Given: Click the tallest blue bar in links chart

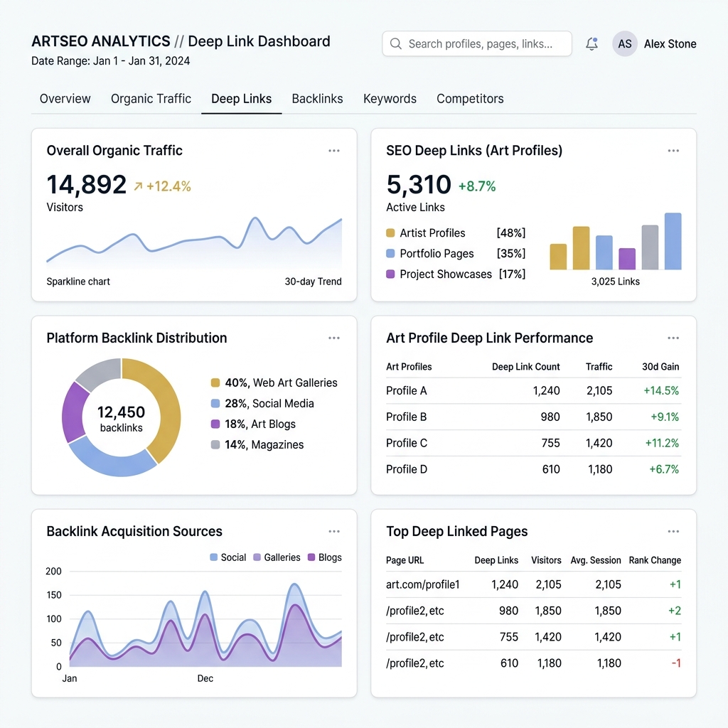Looking at the screenshot, I should (673, 241).
